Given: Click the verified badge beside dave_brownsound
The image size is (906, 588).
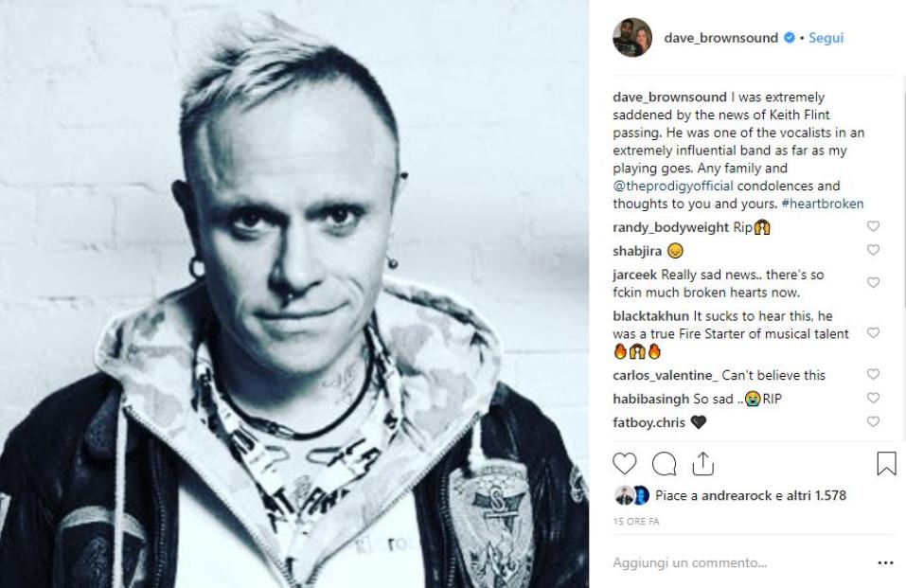Looking at the screenshot, I should (x=789, y=38).
